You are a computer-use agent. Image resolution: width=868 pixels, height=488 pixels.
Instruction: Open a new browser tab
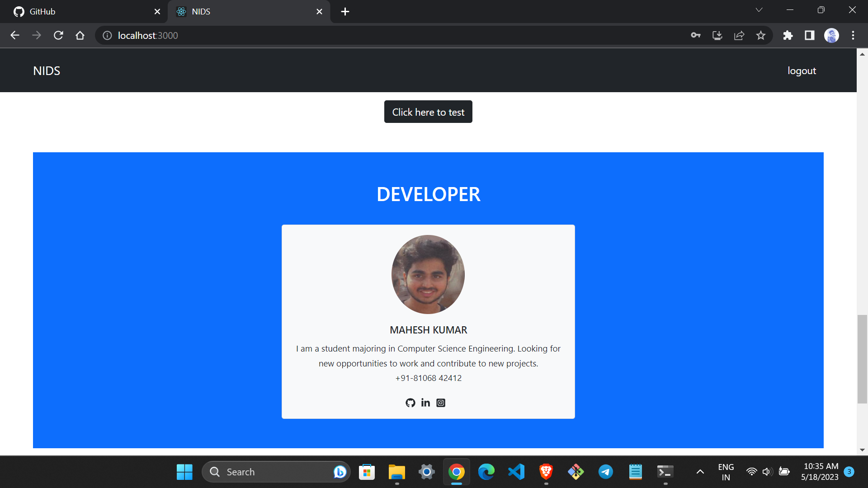345,11
